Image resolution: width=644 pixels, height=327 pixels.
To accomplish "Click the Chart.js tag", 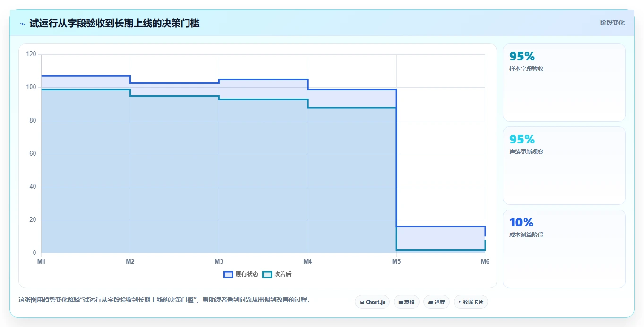I will click(372, 302).
